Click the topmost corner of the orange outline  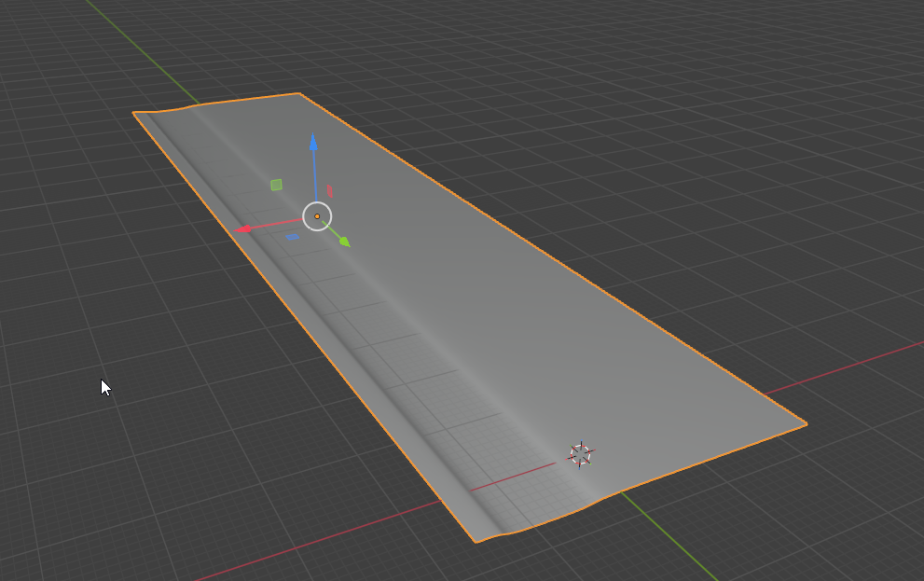tap(298, 93)
